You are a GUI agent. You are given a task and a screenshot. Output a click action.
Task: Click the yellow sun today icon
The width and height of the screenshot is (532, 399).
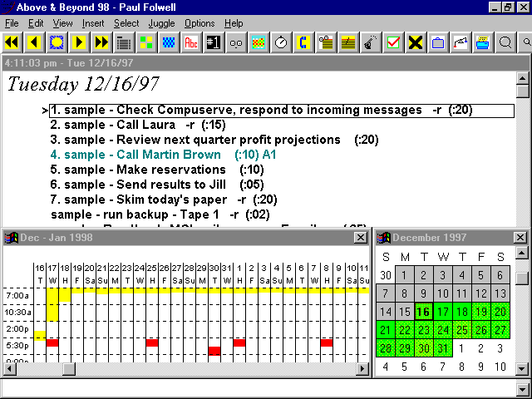(x=57, y=42)
